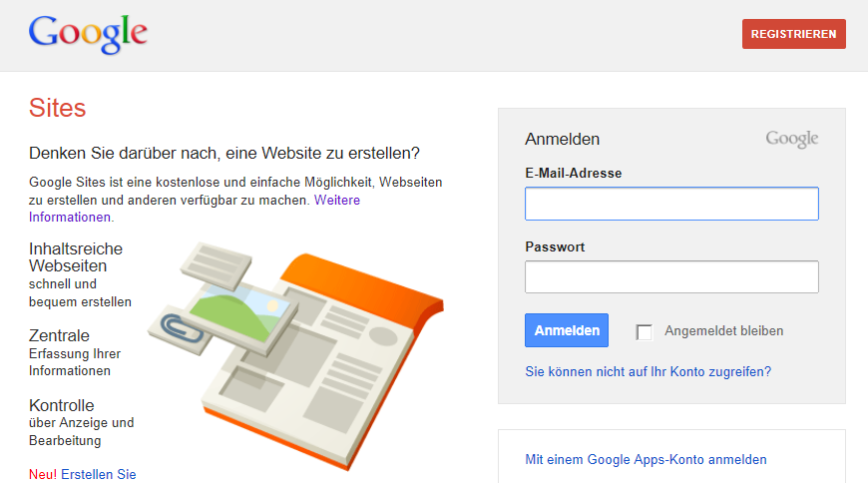Focus the E-Mail-Adresse input field
Viewport: 868px width, 483px height.
671,204
